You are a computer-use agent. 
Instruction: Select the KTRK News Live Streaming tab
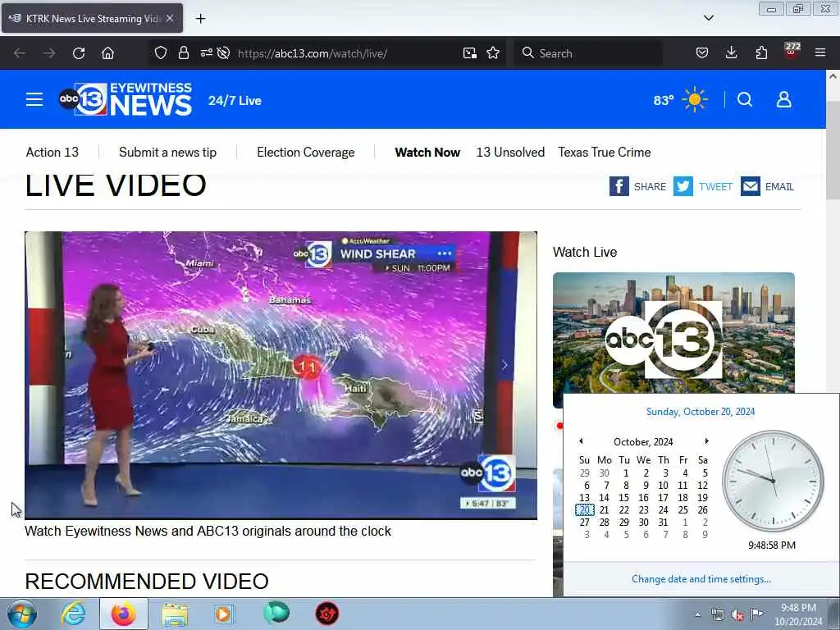(x=92, y=18)
